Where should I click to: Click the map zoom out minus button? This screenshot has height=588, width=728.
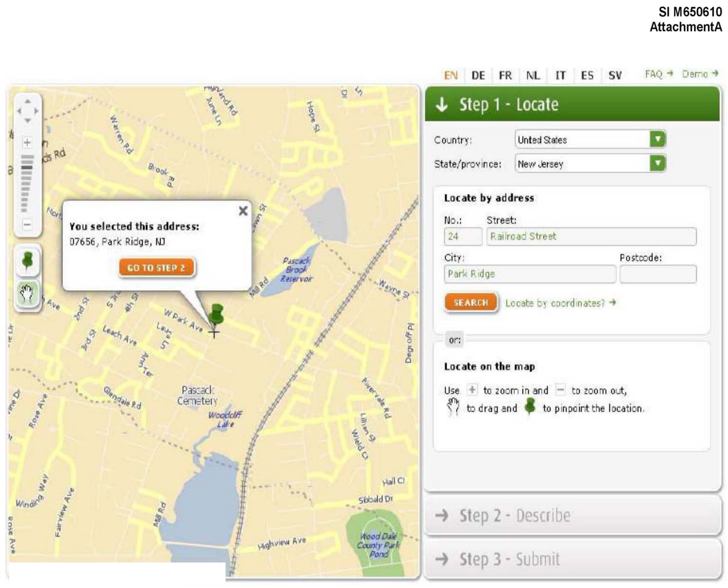pos(27,224)
